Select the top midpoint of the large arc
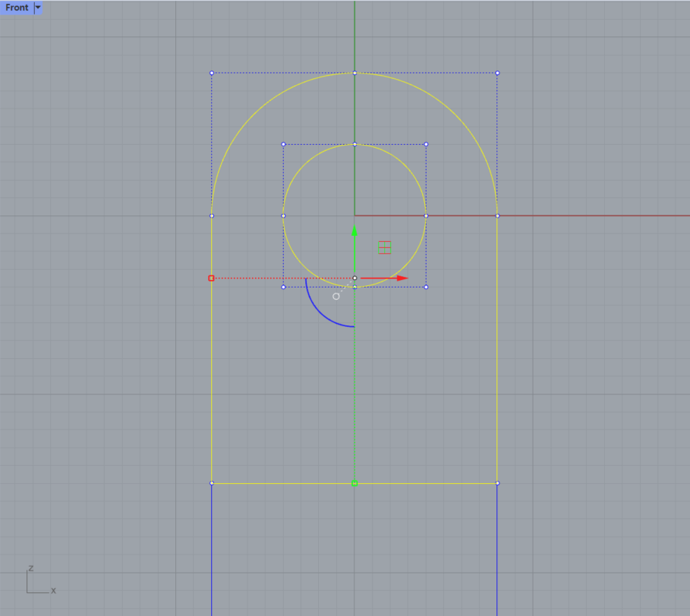The height and width of the screenshot is (616, 690). coord(354,73)
